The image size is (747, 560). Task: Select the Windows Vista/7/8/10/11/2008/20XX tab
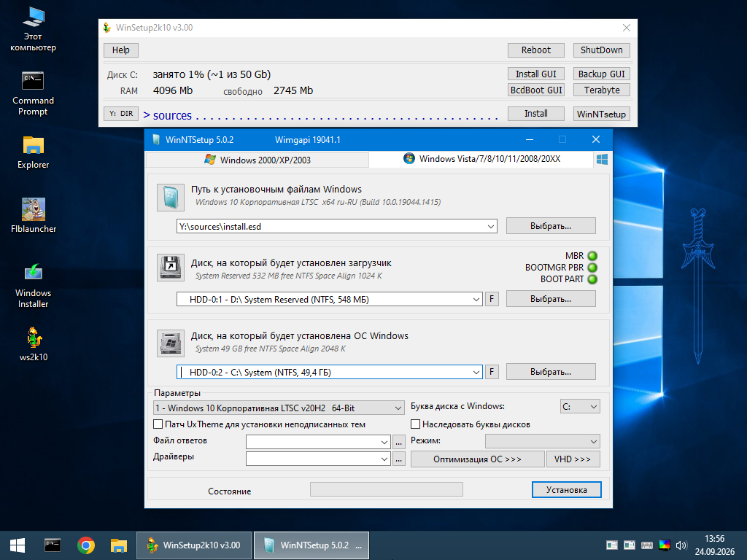pyautogui.click(x=481, y=159)
